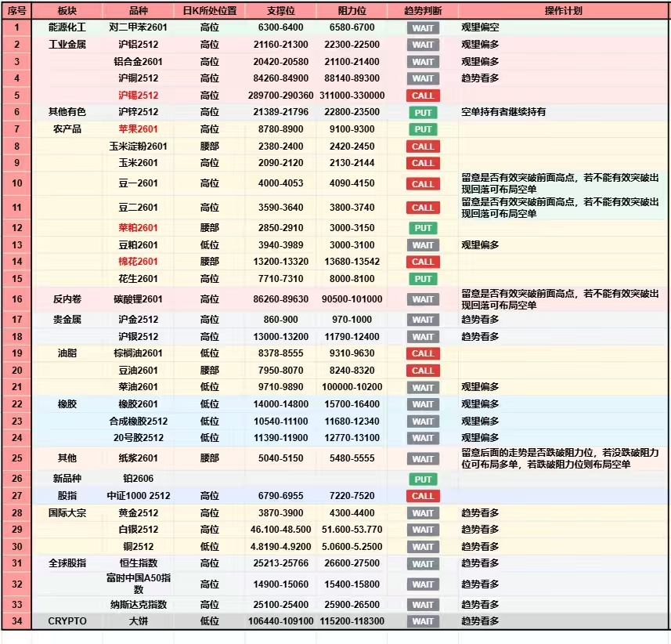Click PUT badge for 铂2606
This screenshot has height=644, width=671.
423,479
